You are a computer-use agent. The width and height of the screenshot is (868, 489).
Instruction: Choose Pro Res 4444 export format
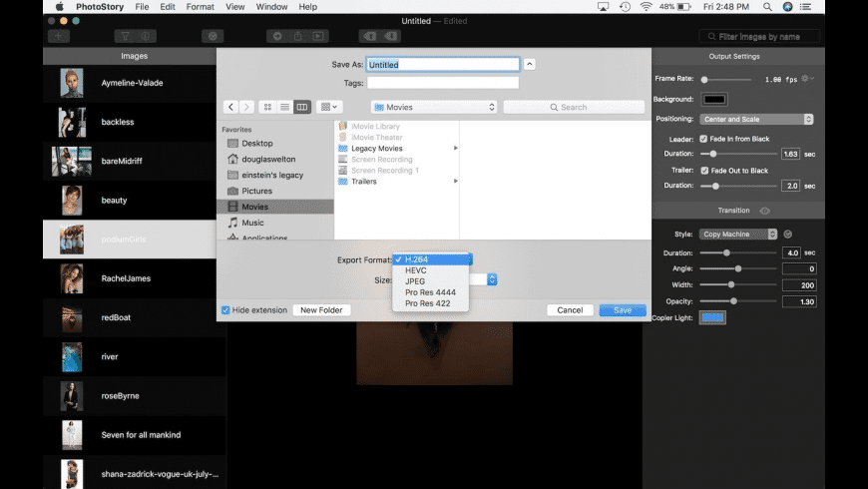431,292
